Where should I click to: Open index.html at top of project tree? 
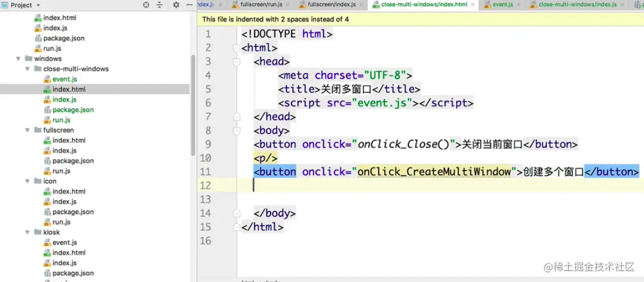pyautogui.click(x=60, y=18)
